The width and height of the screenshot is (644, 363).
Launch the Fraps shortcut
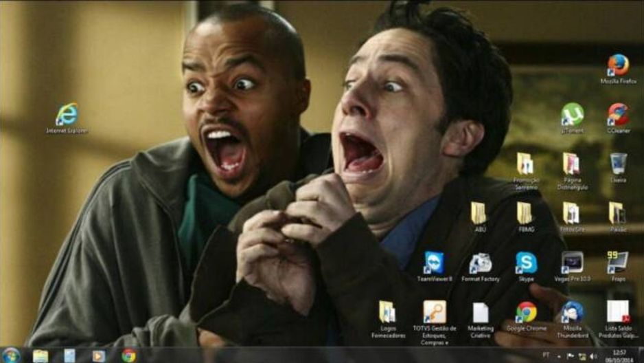tap(618, 263)
